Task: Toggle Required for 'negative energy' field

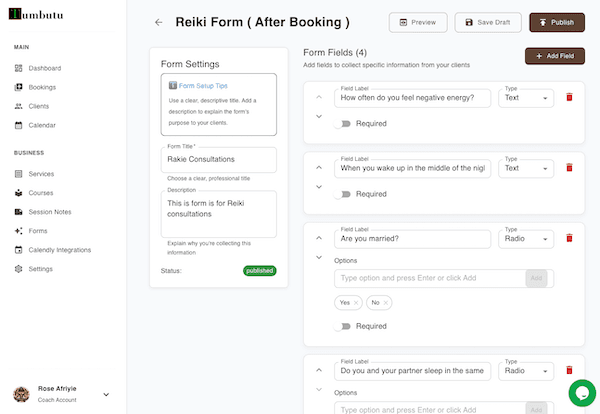Action: click(342, 124)
